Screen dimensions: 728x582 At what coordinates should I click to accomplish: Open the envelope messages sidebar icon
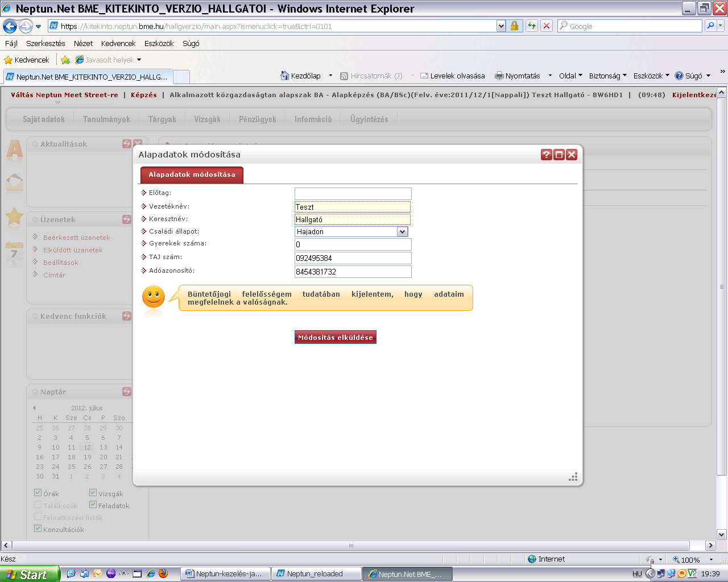[x=14, y=182]
